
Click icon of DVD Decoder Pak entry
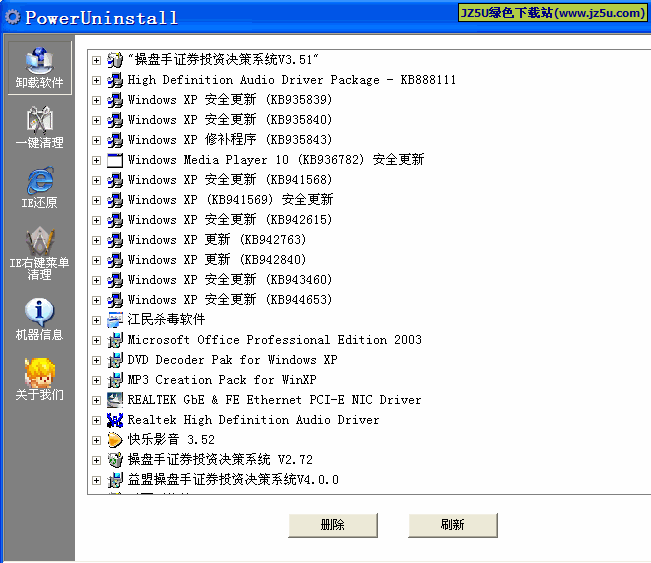point(115,360)
